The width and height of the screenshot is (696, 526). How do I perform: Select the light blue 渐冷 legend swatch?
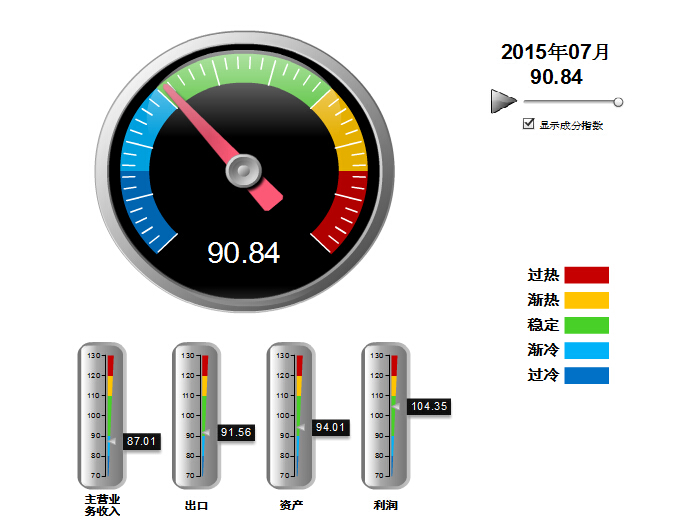coord(586,350)
